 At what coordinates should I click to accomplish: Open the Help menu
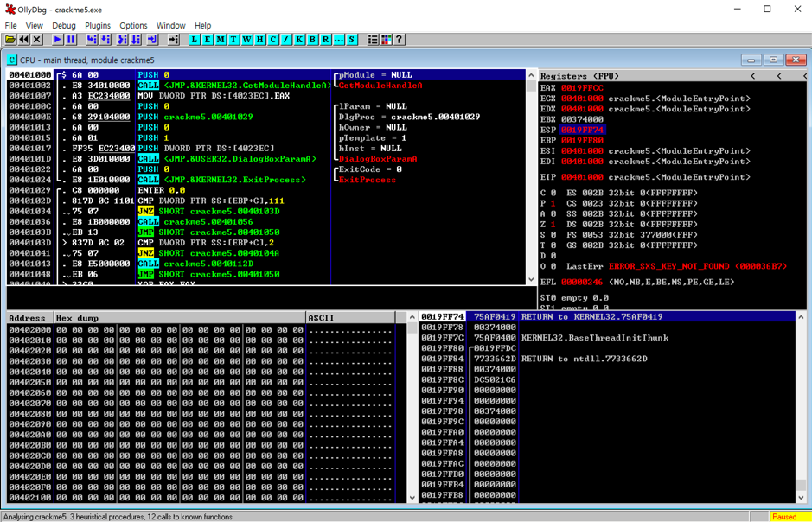pyautogui.click(x=202, y=25)
